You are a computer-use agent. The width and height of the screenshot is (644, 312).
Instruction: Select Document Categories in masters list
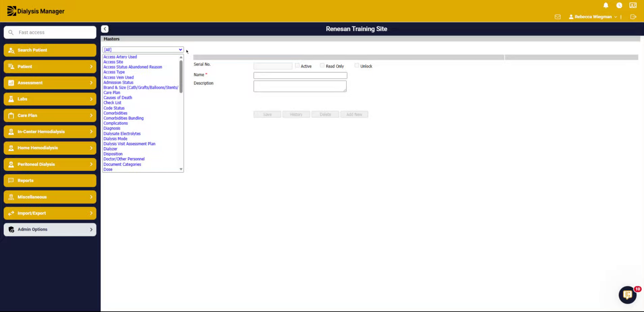122,164
